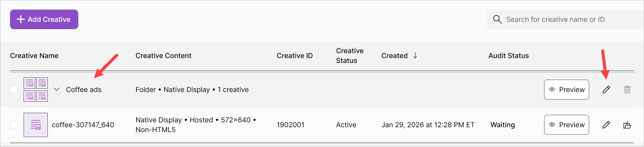Preview the coffee-307147_640 creative

tap(566, 125)
